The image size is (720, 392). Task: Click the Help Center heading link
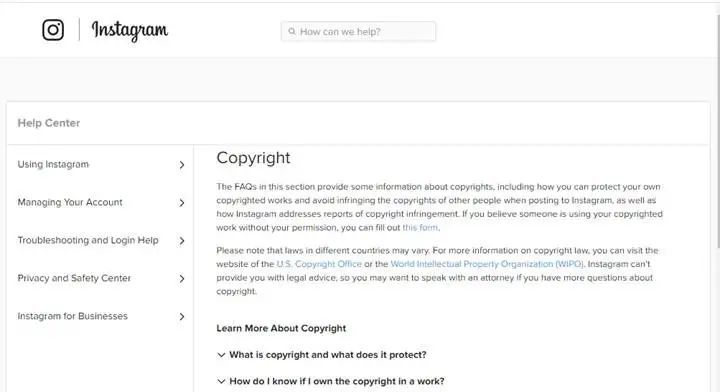click(49, 123)
